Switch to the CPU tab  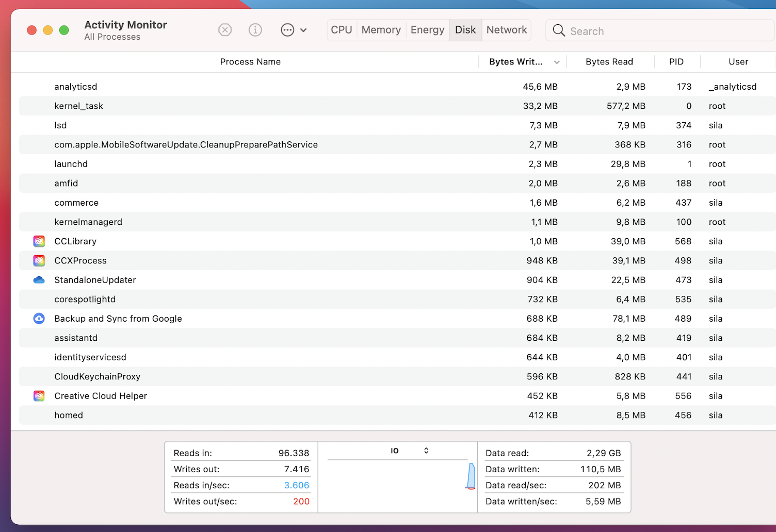pos(342,30)
